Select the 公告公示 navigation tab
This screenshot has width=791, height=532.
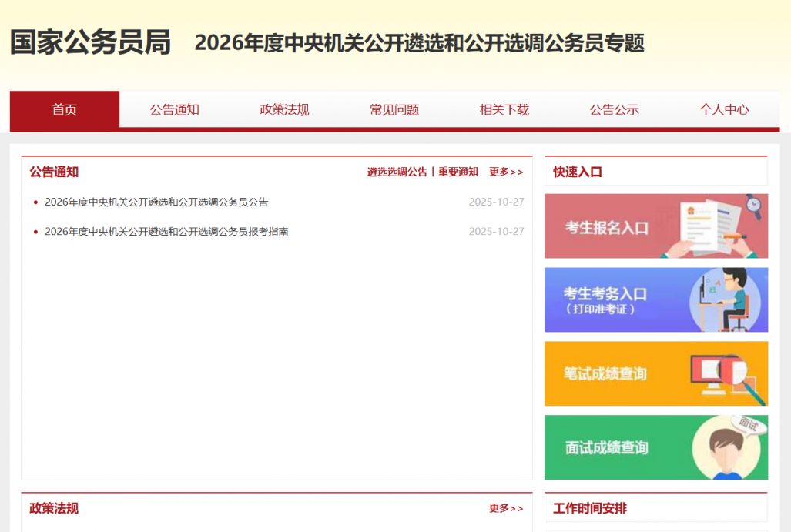click(x=614, y=109)
